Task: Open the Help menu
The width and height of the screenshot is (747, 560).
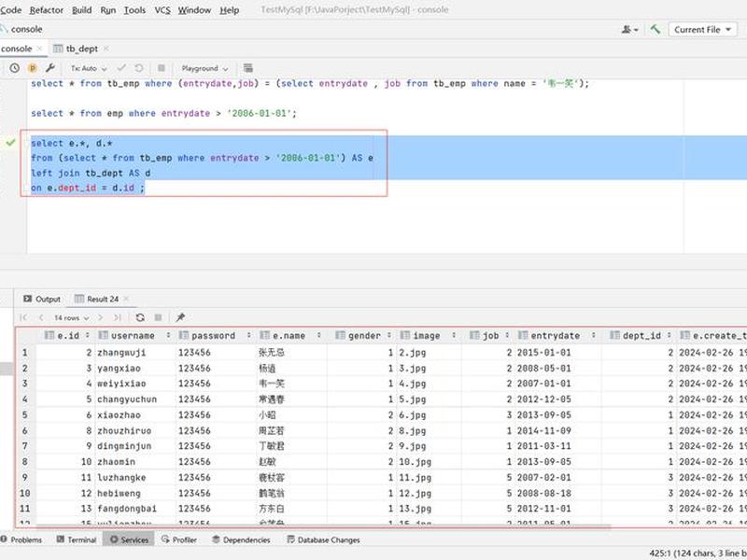Action: (x=229, y=10)
